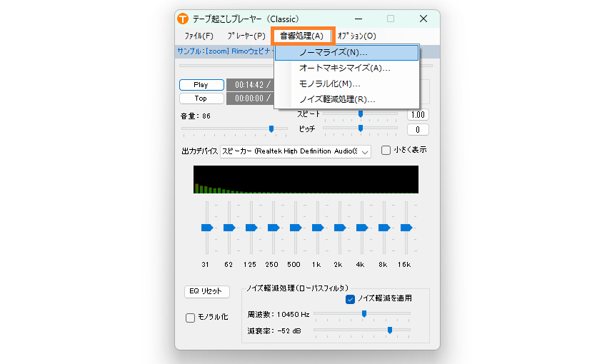612x364 pixels.
Task: Choose オートマキシマイズ(A) menu entry
Action: 344,69
